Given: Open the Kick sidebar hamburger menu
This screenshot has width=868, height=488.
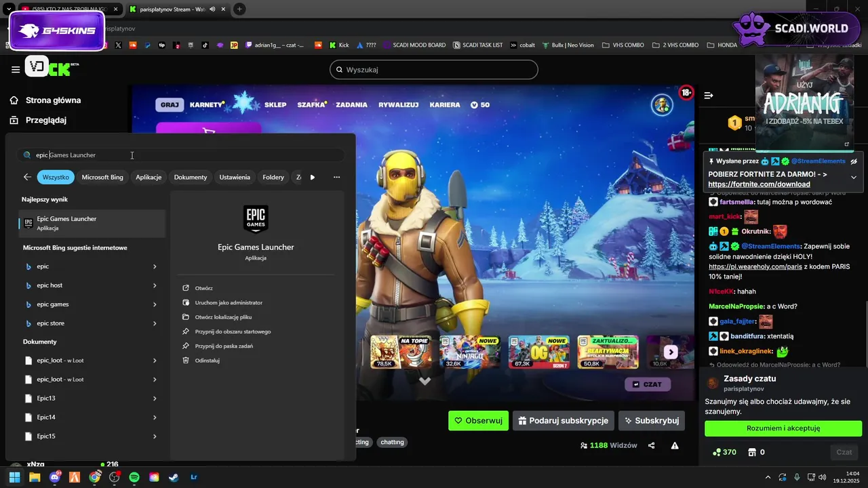Looking at the screenshot, I should coord(15,69).
